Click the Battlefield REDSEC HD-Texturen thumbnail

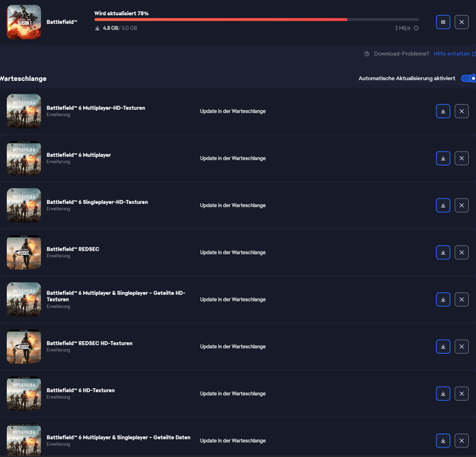(24, 347)
